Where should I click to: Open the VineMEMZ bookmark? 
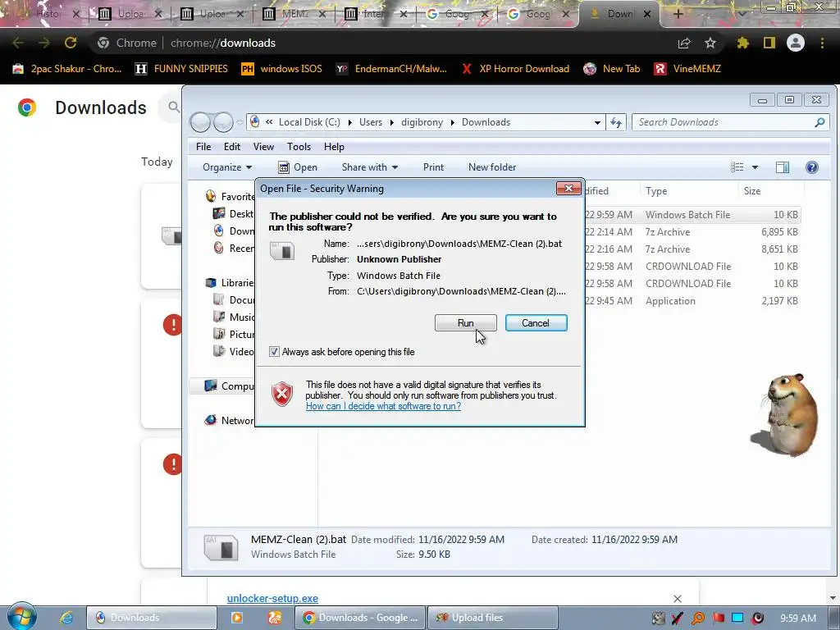pos(688,69)
